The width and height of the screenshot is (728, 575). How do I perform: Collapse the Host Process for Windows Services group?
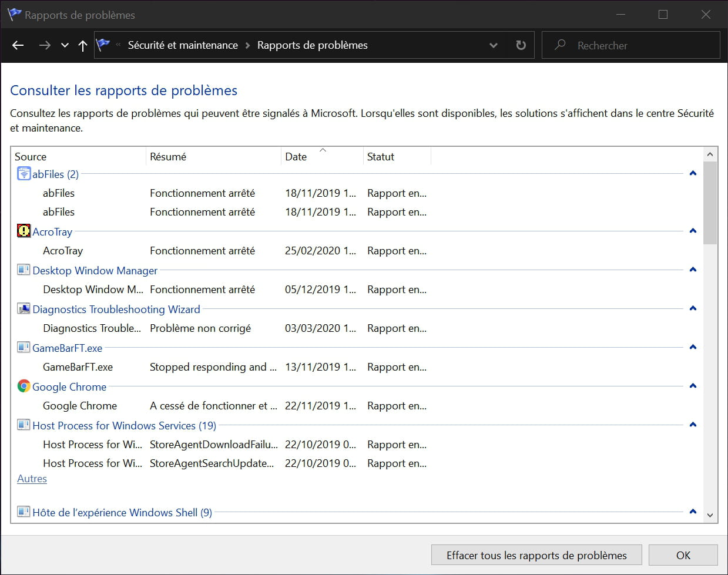point(693,424)
